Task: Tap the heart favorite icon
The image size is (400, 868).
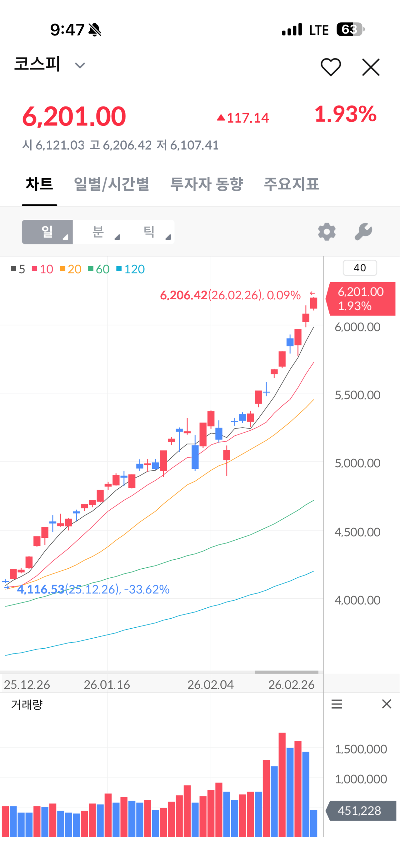Action: click(x=331, y=67)
